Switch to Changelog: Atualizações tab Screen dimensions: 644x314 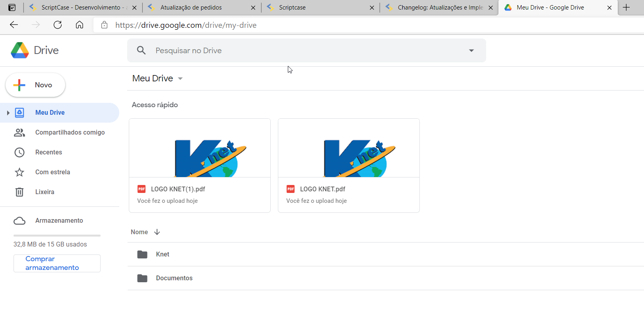[439, 8]
